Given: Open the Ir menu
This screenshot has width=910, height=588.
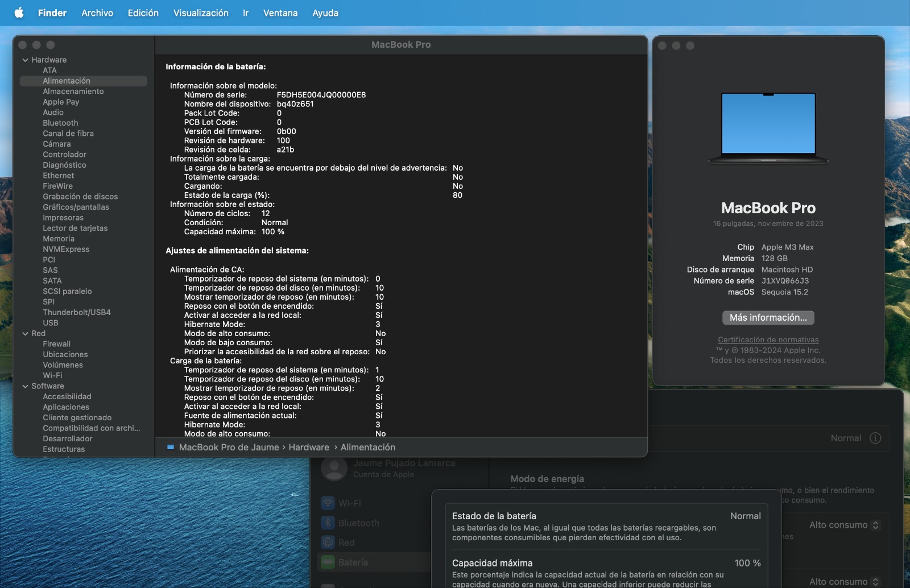Looking at the screenshot, I should point(246,13).
